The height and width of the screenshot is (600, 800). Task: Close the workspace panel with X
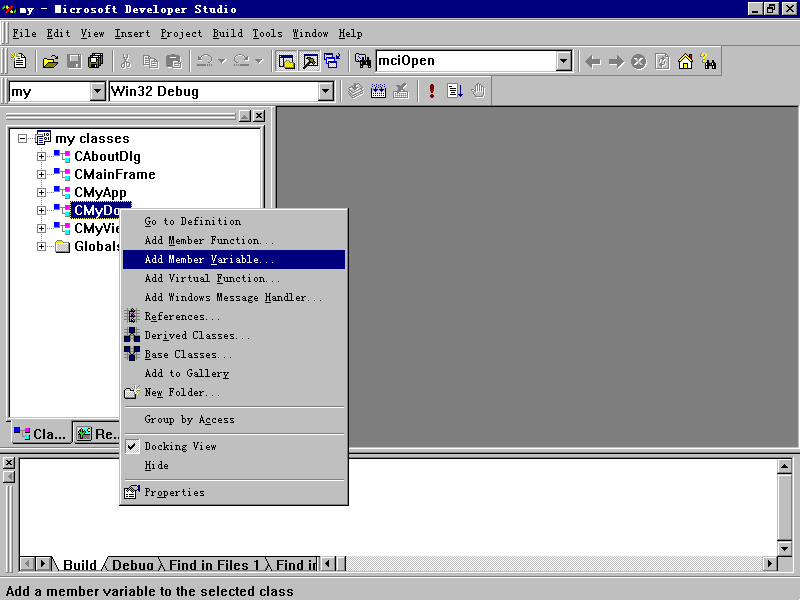click(259, 116)
